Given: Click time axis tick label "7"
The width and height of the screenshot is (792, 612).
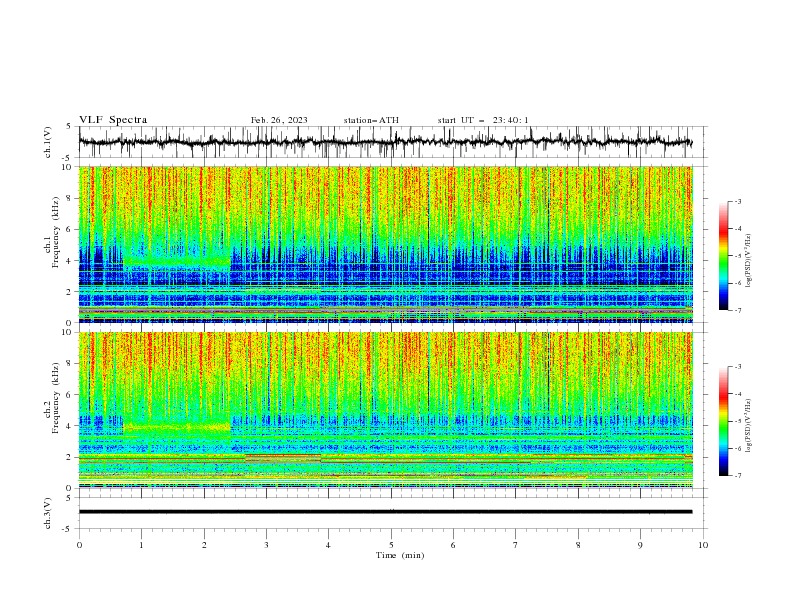Looking at the screenshot, I should point(516,545).
